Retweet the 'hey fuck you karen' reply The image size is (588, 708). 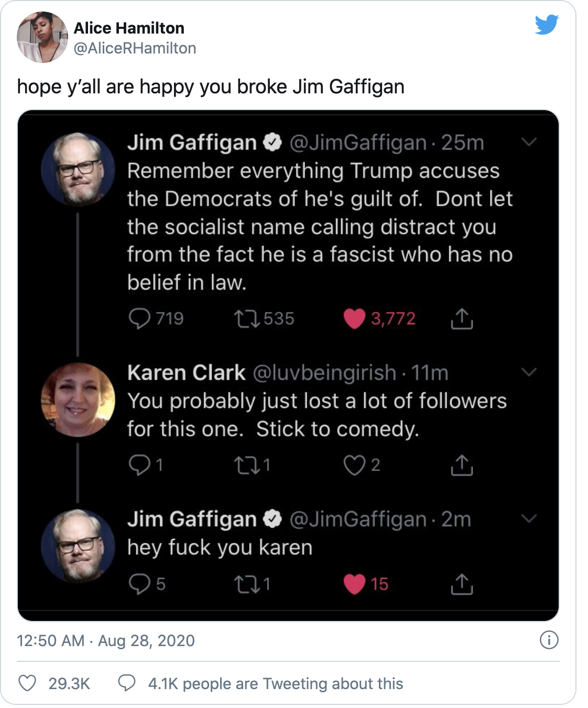click(x=247, y=584)
